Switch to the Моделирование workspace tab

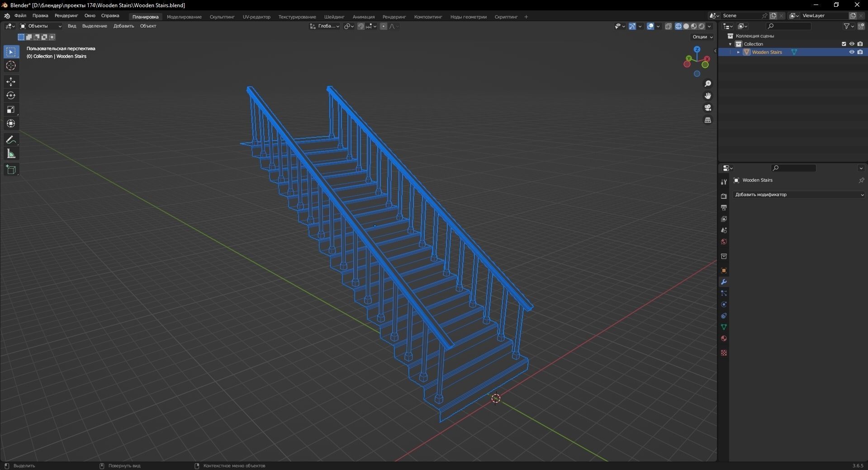[x=184, y=17]
